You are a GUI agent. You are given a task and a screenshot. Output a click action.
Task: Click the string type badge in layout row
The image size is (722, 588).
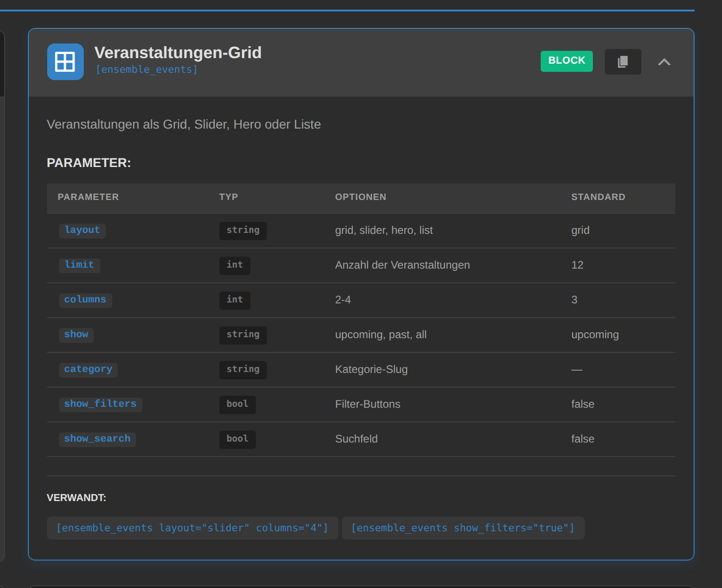[x=243, y=230]
